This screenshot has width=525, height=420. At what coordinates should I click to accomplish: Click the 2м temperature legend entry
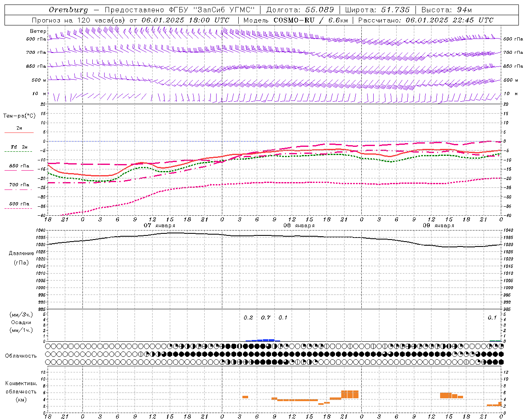[19, 128]
